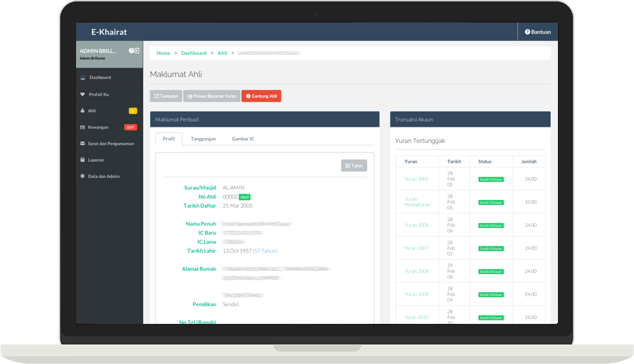Image resolution: width=634 pixels, height=364 pixels.
Task: Click the Tarikh column header
Action: tap(454, 162)
